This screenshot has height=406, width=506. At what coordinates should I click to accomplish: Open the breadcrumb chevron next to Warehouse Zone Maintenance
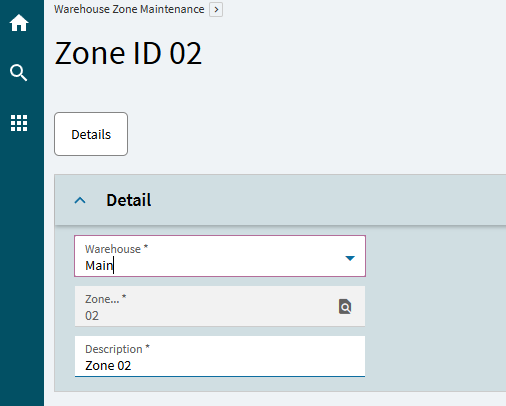[216, 9]
